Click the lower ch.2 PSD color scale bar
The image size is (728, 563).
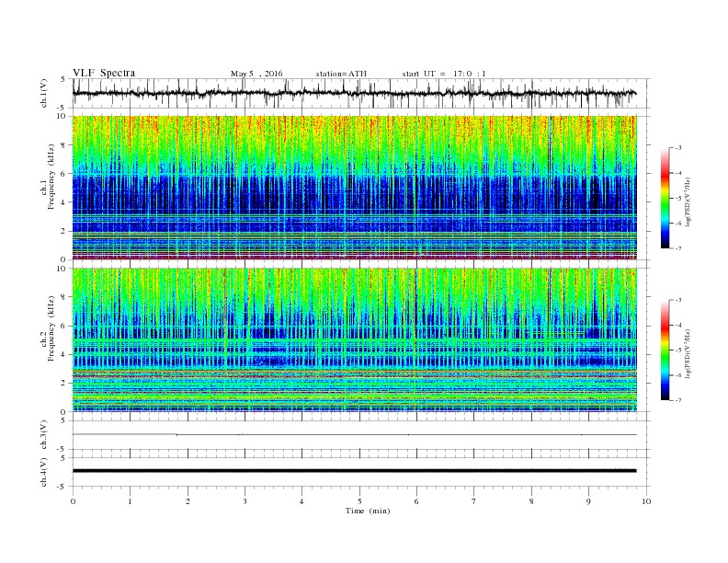665,350
